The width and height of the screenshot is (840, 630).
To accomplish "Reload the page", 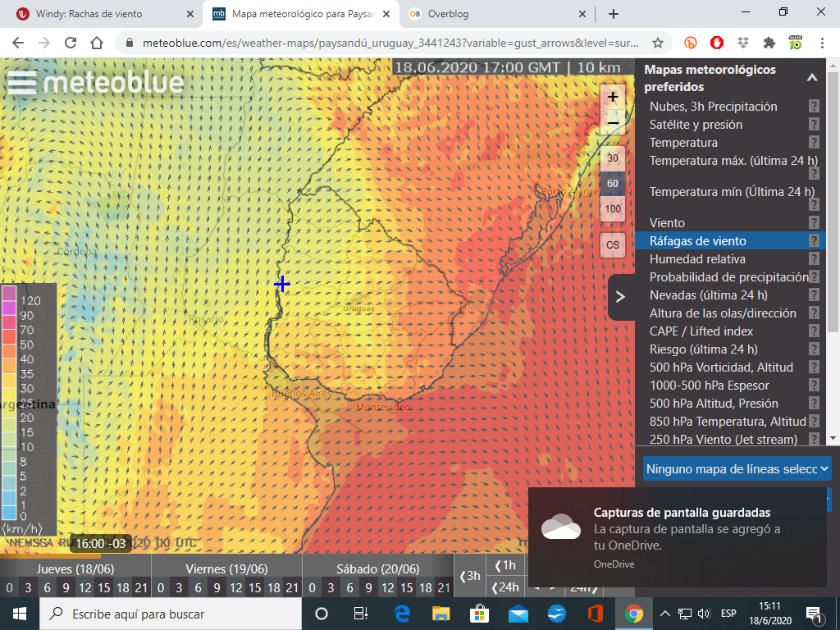I will click(71, 43).
